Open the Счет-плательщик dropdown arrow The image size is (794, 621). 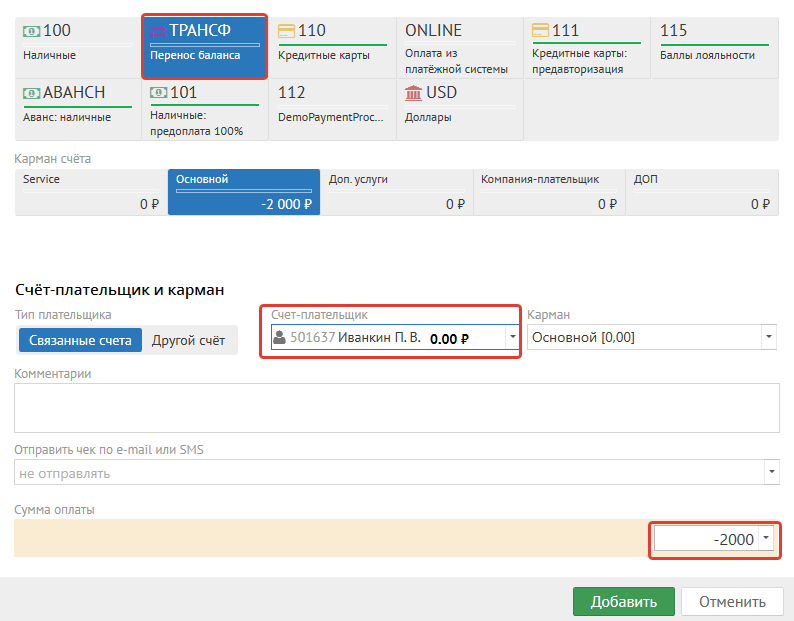(512, 337)
